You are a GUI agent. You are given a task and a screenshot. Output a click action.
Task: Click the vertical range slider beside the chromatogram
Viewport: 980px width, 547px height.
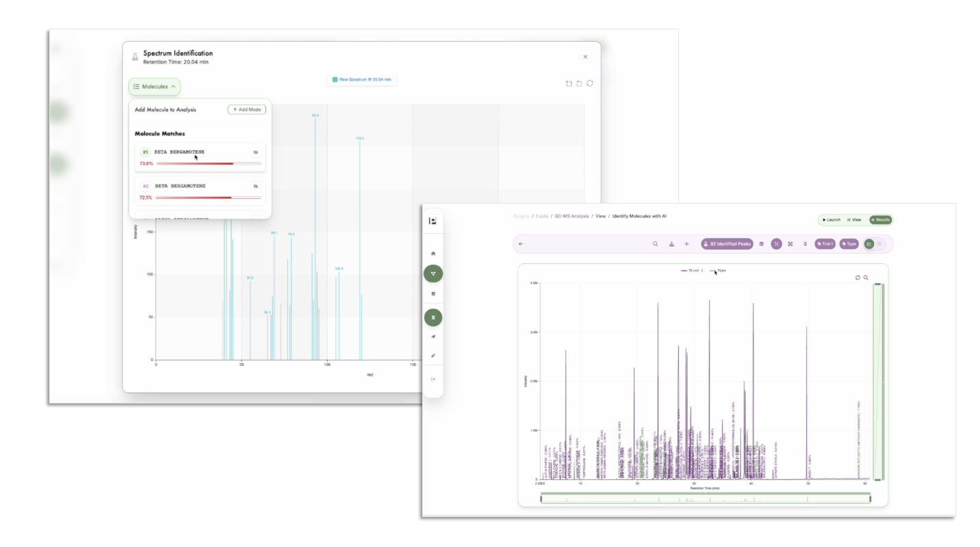click(x=878, y=382)
